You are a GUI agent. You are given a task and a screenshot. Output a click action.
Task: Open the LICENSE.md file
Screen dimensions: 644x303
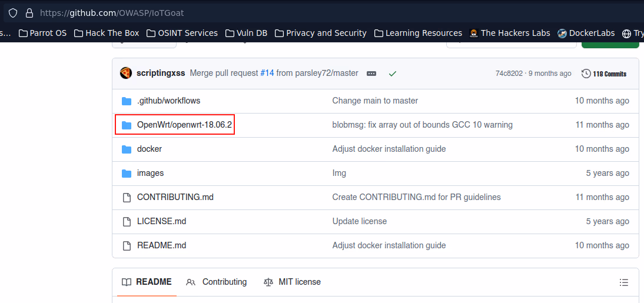coord(161,221)
